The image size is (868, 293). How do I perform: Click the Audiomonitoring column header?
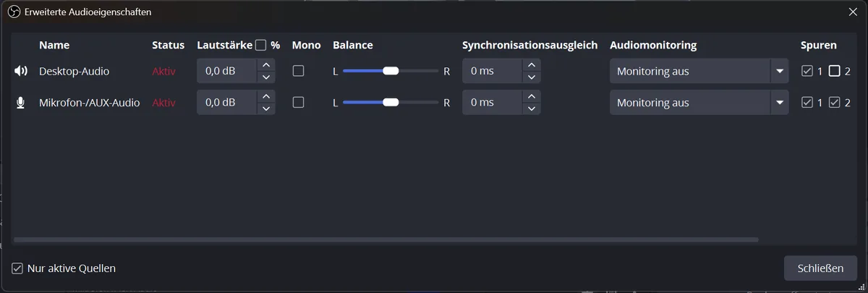(653, 45)
